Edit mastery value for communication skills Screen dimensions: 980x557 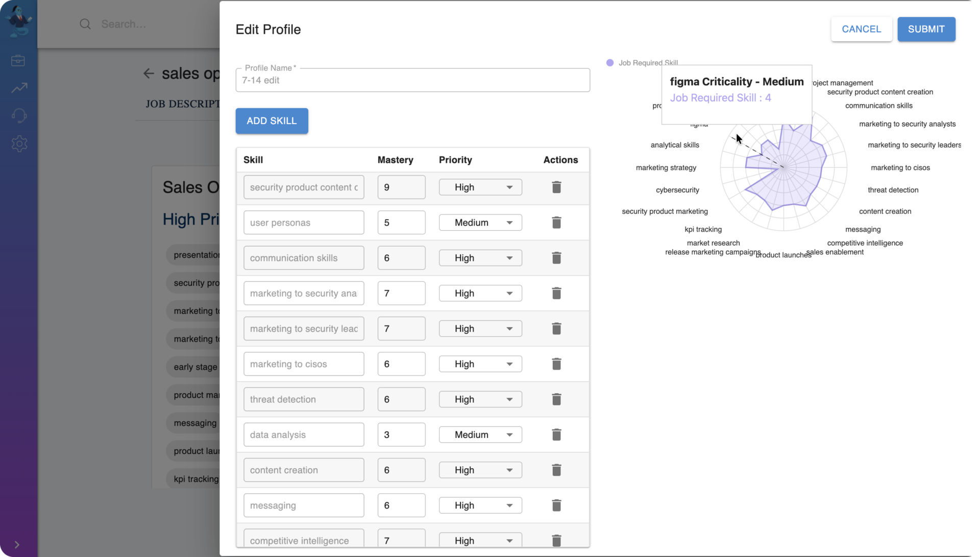[x=401, y=258]
